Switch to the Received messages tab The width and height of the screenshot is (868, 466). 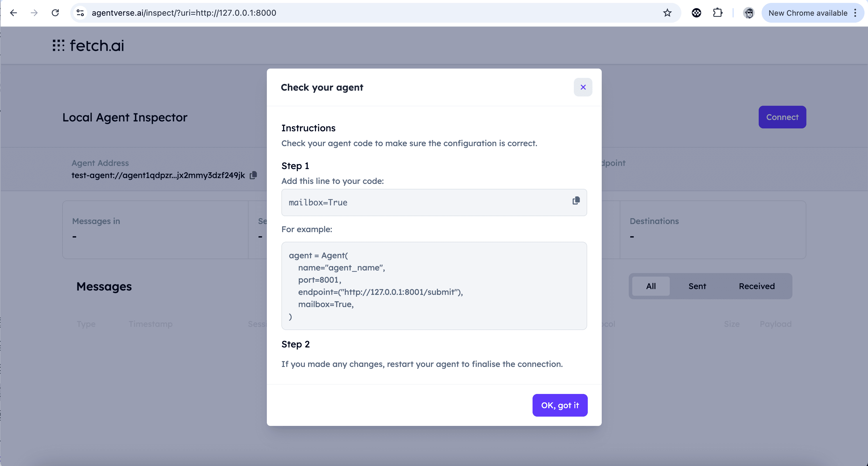tap(756, 286)
